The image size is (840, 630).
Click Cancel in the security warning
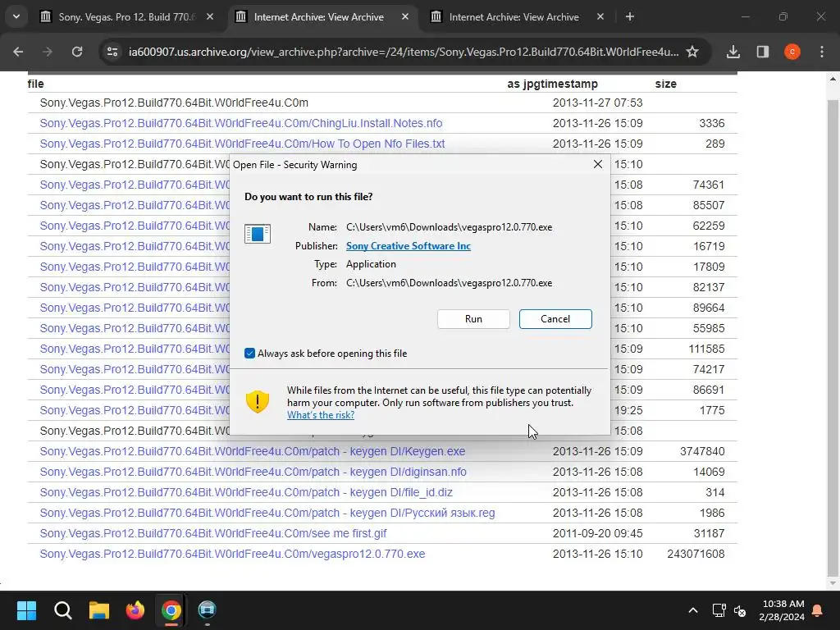pyautogui.click(x=555, y=319)
